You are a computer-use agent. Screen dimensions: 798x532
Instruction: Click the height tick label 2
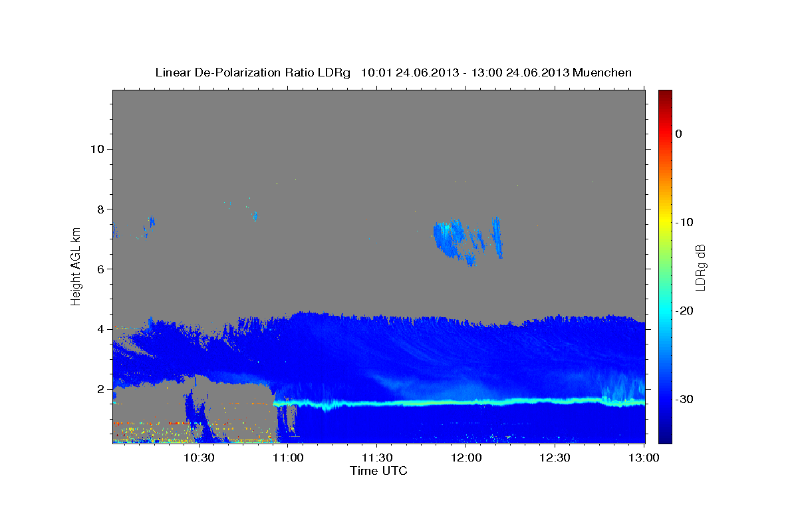(x=100, y=388)
